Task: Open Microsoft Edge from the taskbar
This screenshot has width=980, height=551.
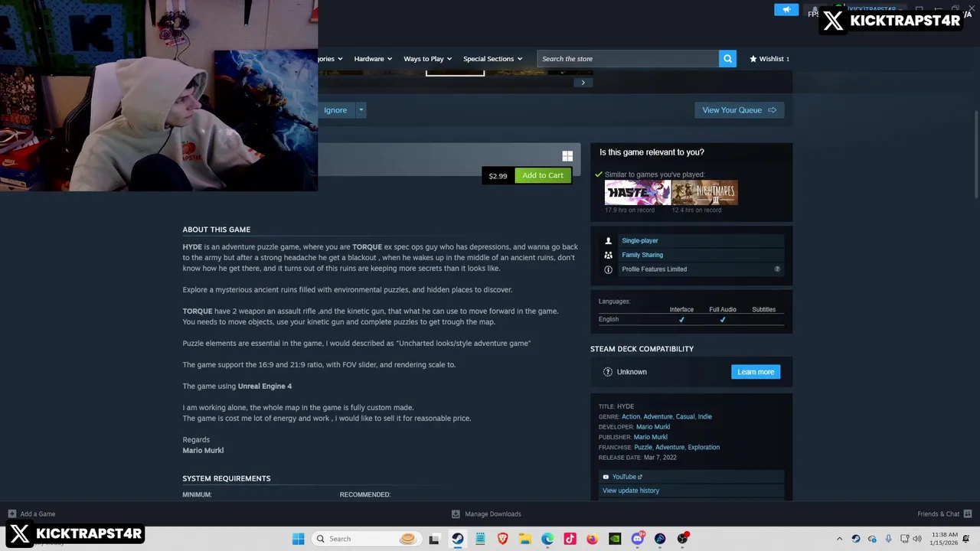Action: (x=547, y=539)
